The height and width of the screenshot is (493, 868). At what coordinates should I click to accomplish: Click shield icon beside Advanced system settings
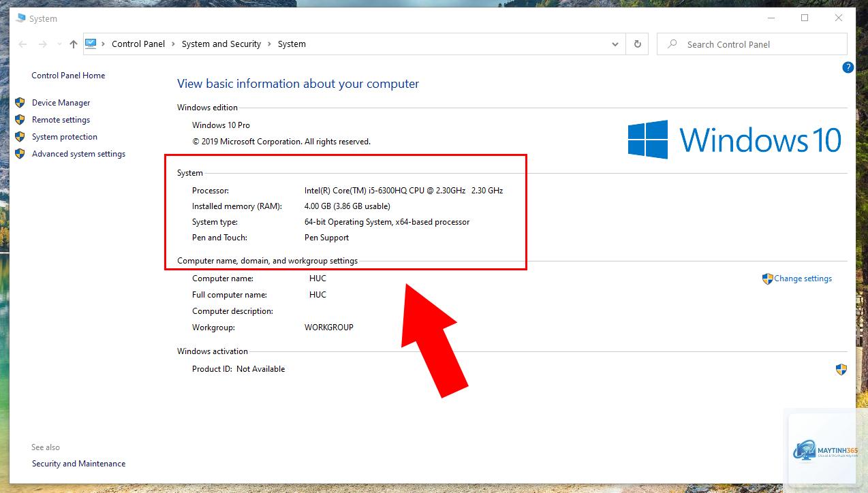(20, 154)
